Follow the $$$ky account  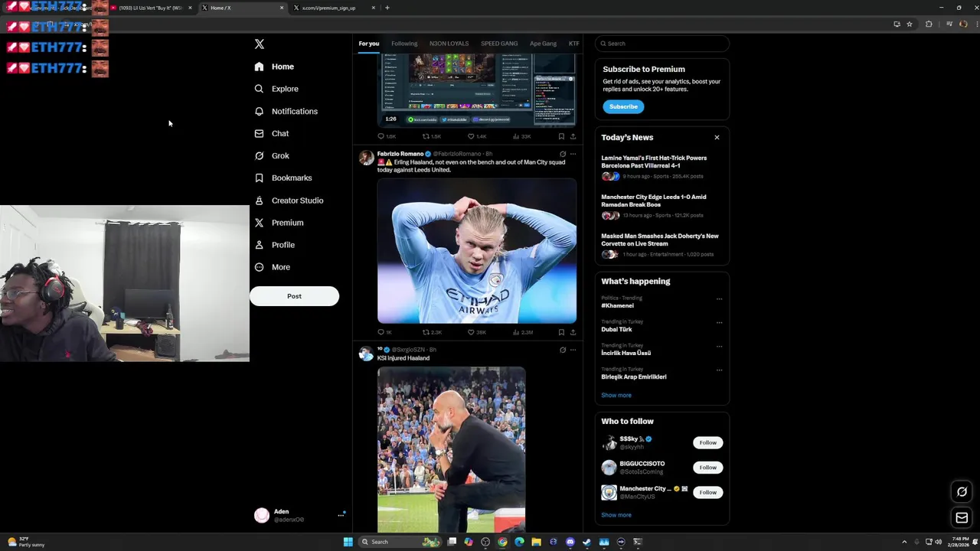(707, 442)
